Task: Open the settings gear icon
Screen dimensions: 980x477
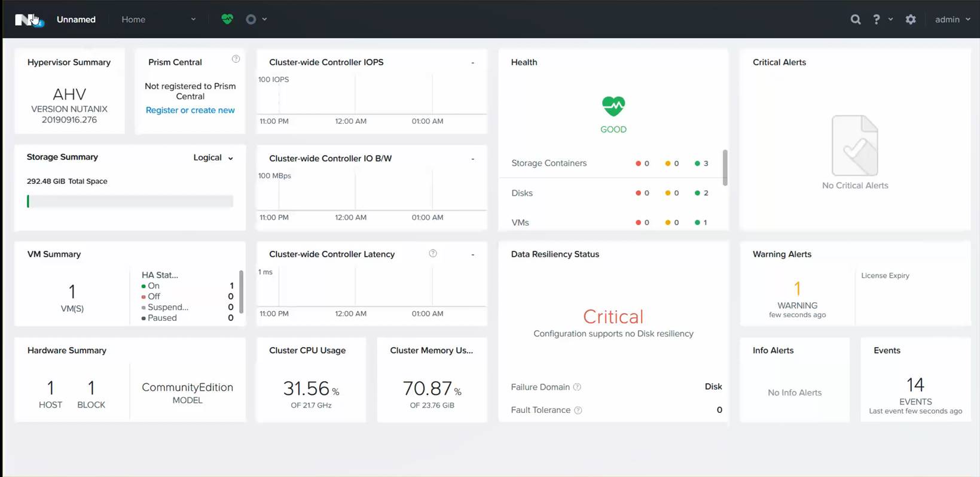Action: click(x=910, y=19)
